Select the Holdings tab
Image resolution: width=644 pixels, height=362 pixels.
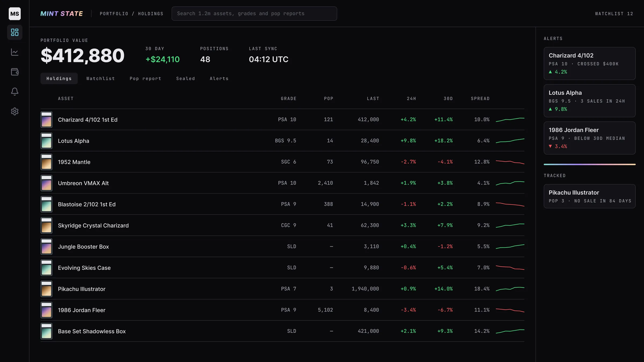tap(59, 79)
